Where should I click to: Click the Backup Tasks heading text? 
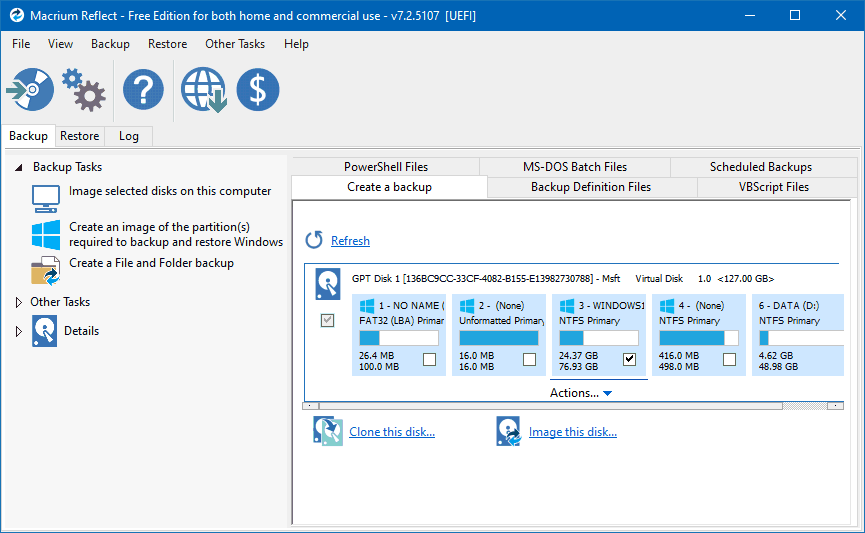click(x=67, y=167)
